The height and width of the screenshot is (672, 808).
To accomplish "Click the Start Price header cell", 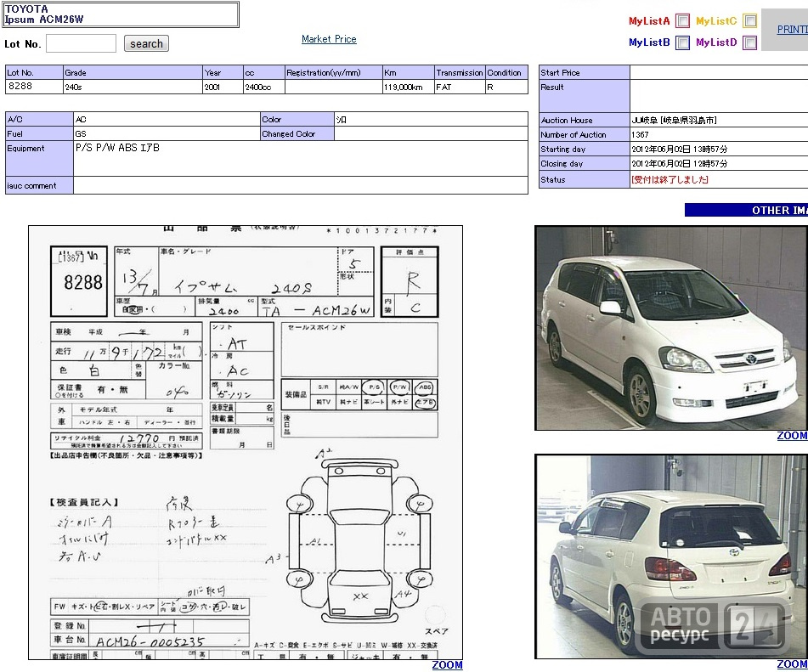I will coord(584,73).
